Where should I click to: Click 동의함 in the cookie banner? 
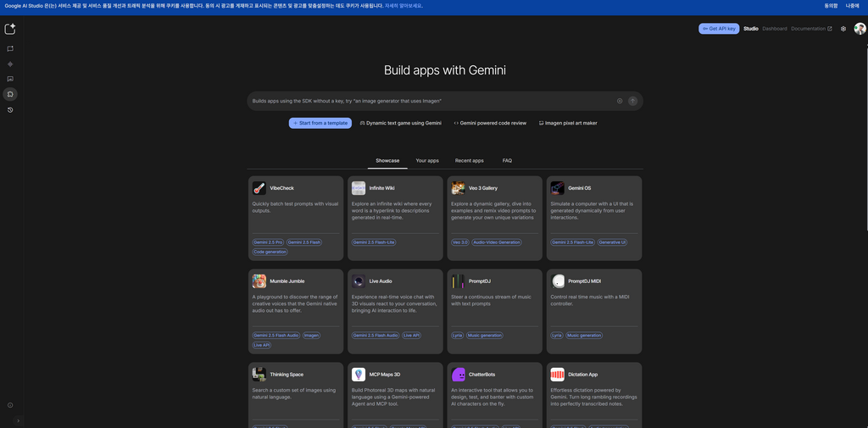click(x=831, y=6)
